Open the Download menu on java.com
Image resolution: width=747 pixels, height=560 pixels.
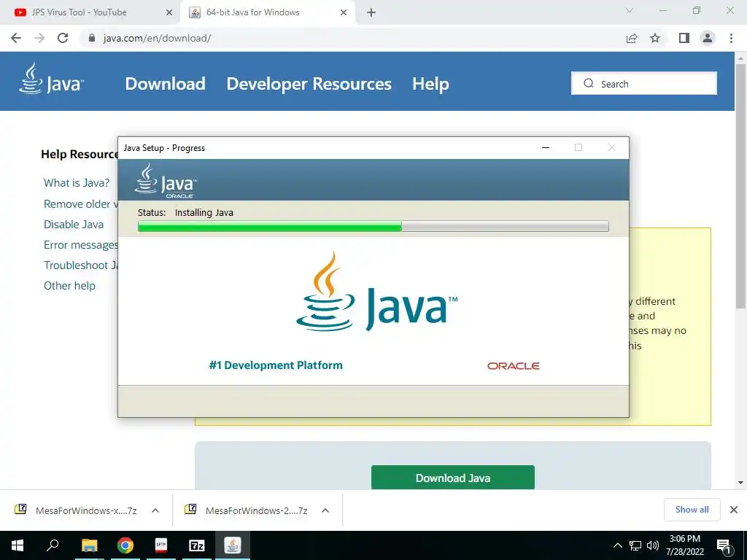tap(166, 84)
